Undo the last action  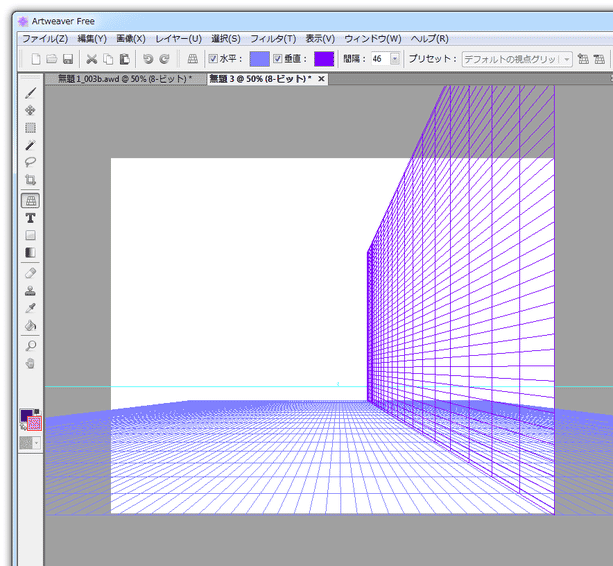point(148,59)
